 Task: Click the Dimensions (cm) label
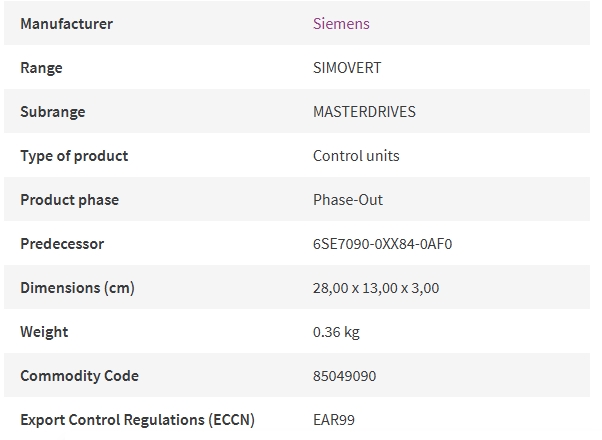77,288
